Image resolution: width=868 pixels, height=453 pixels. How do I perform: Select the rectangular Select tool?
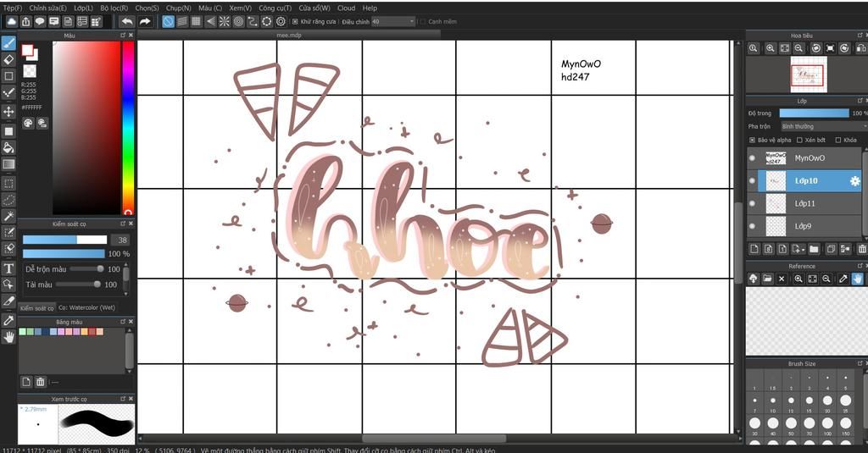pyautogui.click(x=8, y=183)
